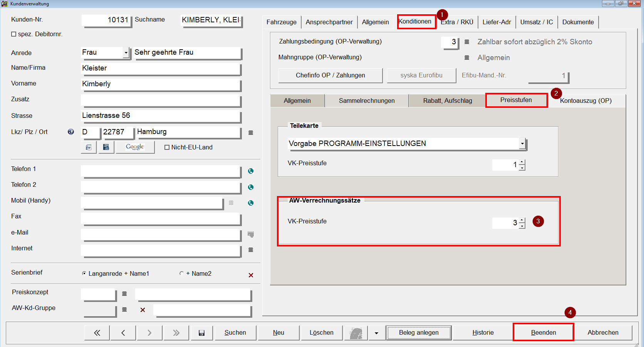The image size is (644, 347).
Task: Open the list icon next to Internet field
Action: tap(251, 250)
